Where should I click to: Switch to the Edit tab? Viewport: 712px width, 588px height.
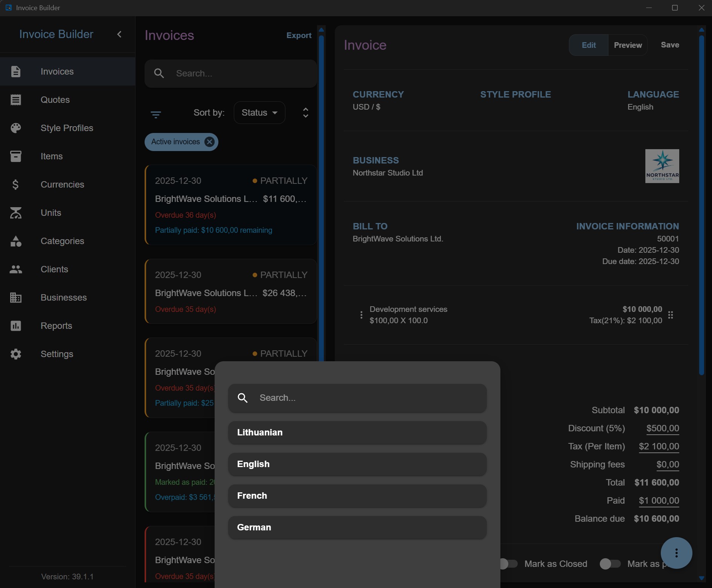coord(589,45)
